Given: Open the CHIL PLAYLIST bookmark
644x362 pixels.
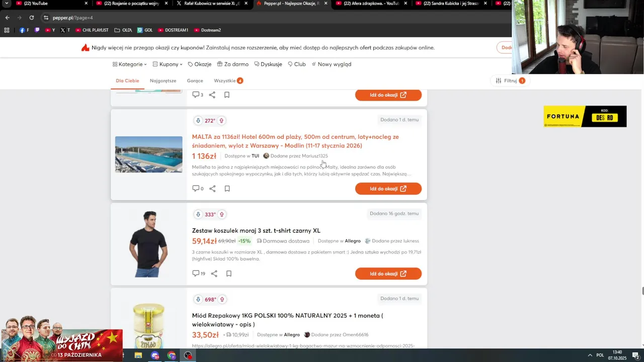Looking at the screenshot, I should pos(92,30).
